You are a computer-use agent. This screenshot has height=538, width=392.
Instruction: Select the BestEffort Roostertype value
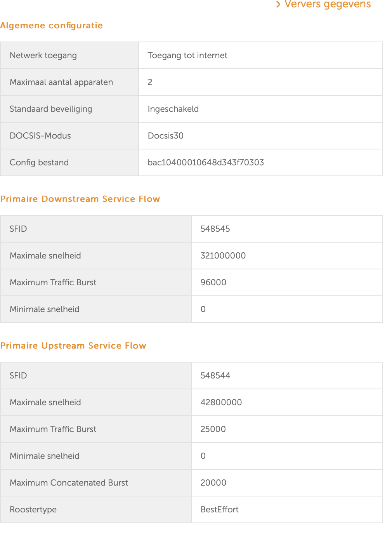pyautogui.click(x=220, y=510)
